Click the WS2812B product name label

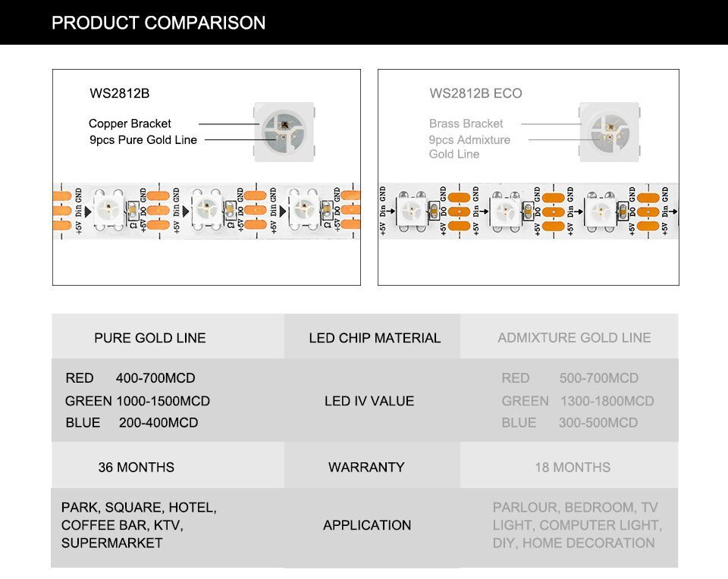point(120,94)
